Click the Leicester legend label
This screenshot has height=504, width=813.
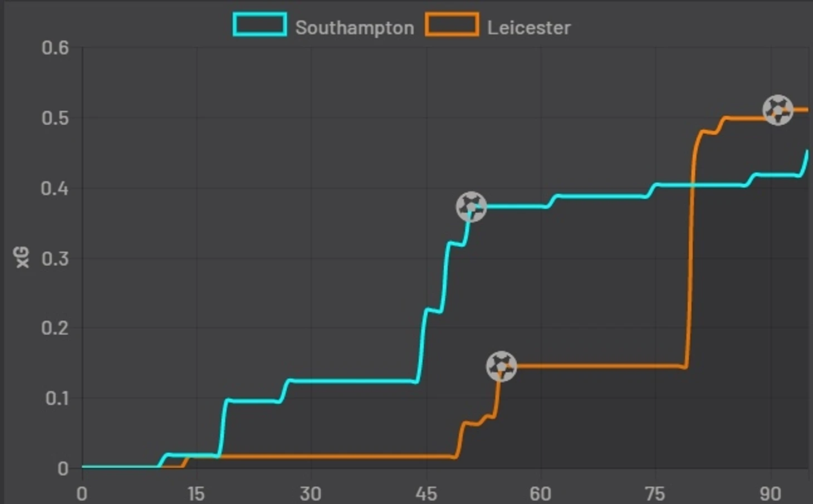pyautogui.click(x=529, y=28)
